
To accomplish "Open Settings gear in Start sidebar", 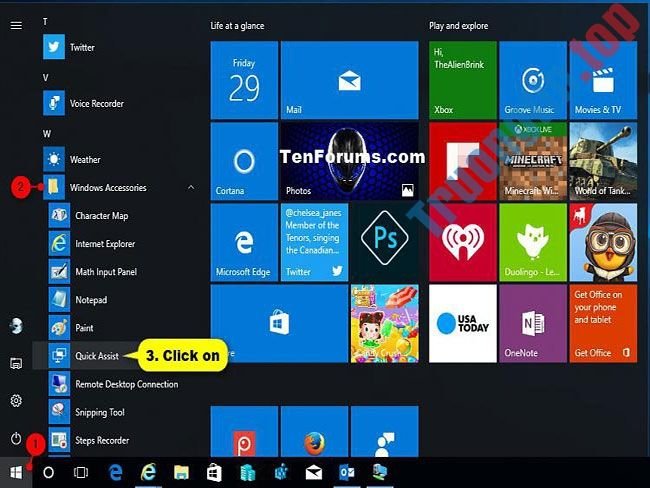I will pyautogui.click(x=16, y=400).
